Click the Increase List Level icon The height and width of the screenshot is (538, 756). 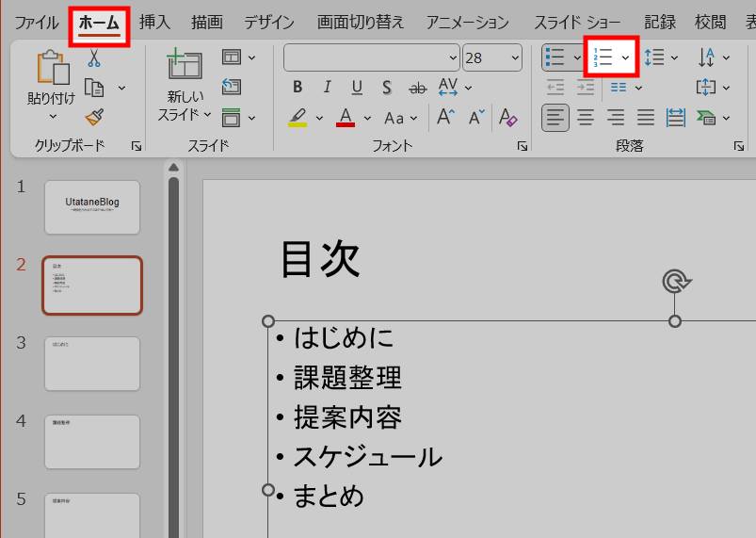[x=586, y=88]
